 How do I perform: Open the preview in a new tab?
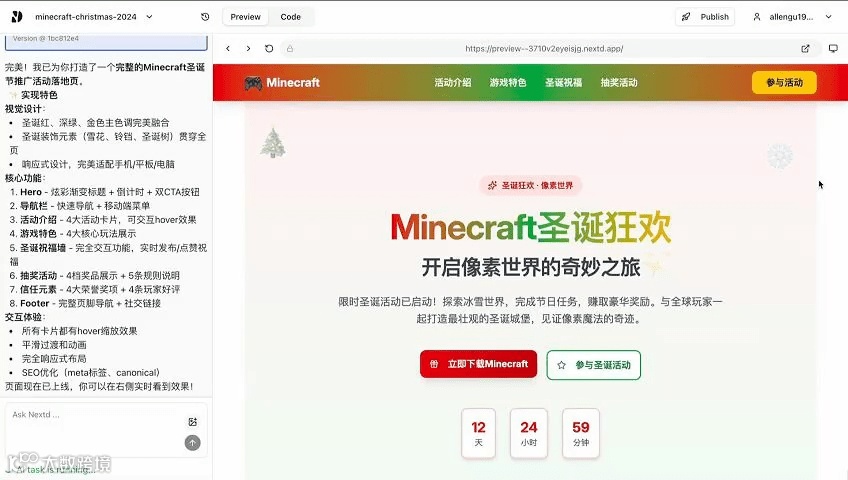click(805, 49)
